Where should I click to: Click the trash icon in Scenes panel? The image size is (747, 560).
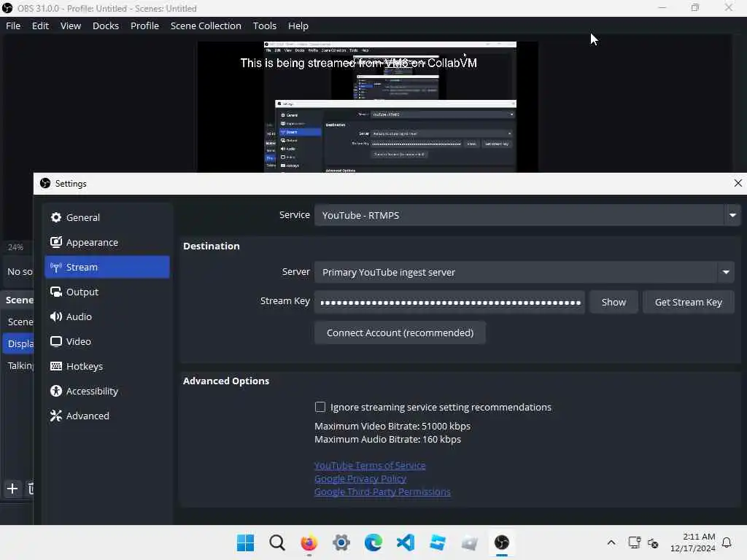(31, 489)
